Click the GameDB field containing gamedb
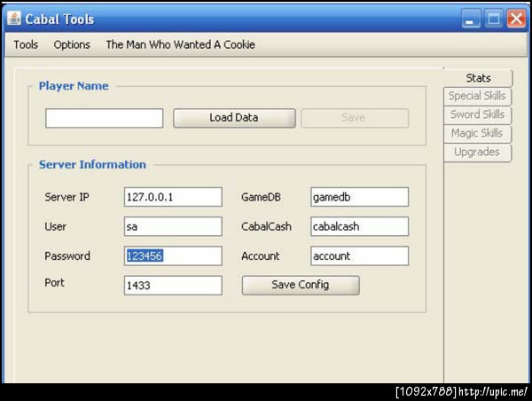This screenshot has height=401, width=532. (360, 197)
